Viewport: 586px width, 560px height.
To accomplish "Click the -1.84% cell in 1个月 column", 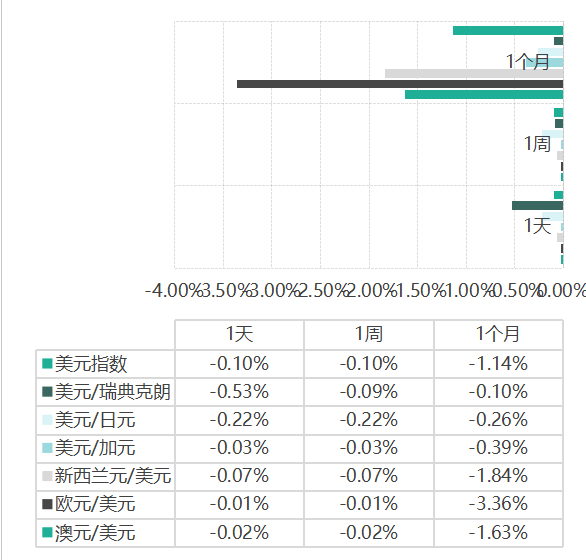I will [498, 476].
